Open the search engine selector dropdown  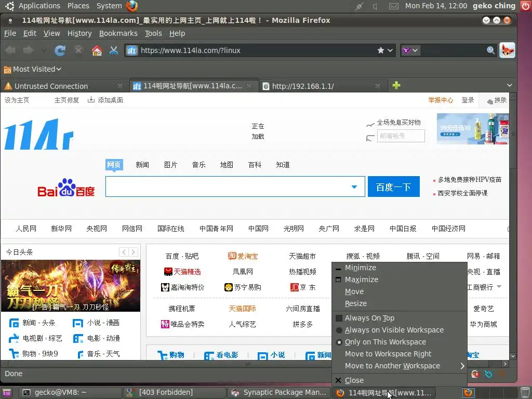[410, 50]
